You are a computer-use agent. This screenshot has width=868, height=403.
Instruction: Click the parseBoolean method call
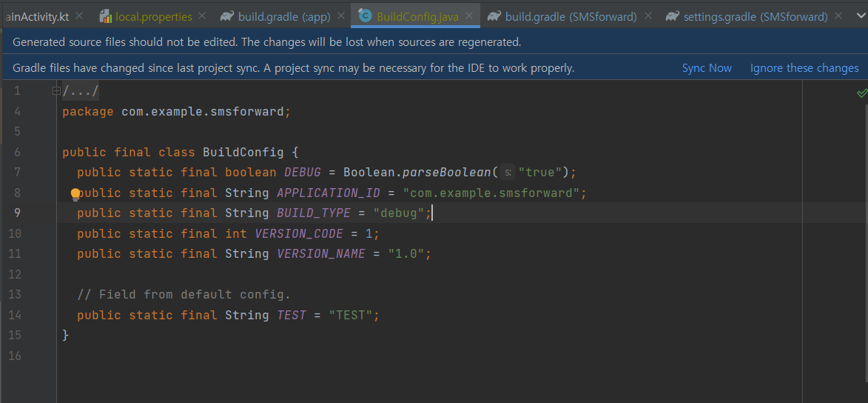point(446,173)
